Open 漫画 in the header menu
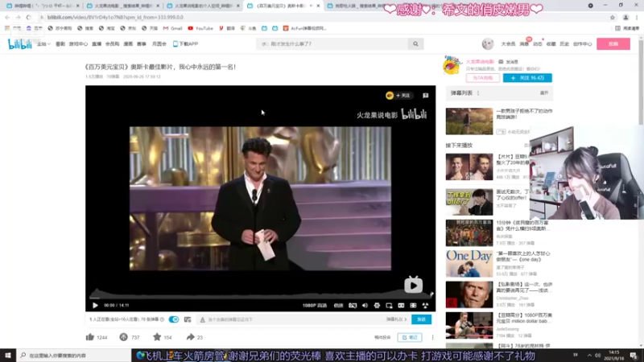The image size is (644, 362). coord(128,44)
